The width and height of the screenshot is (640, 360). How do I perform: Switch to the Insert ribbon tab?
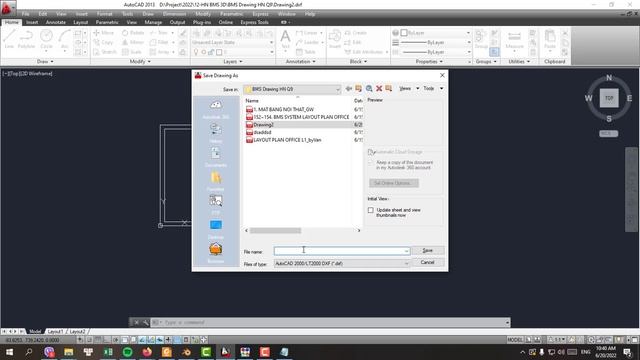32,22
